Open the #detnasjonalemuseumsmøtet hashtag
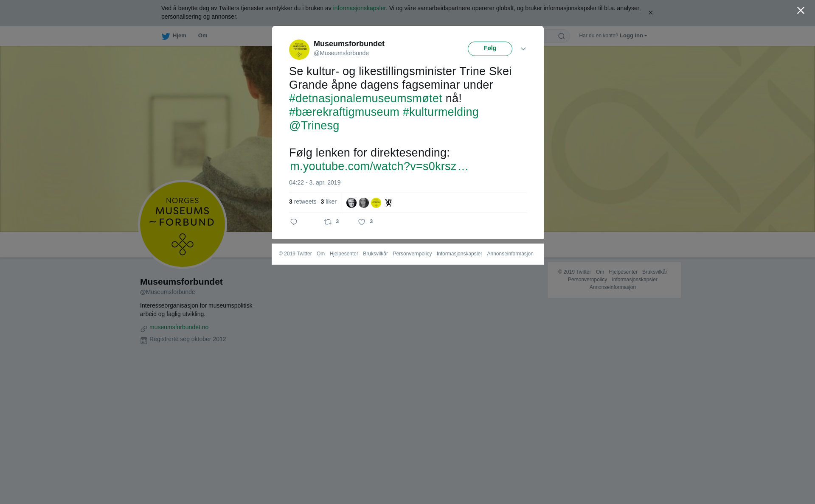The height and width of the screenshot is (504, 815). 365,98
